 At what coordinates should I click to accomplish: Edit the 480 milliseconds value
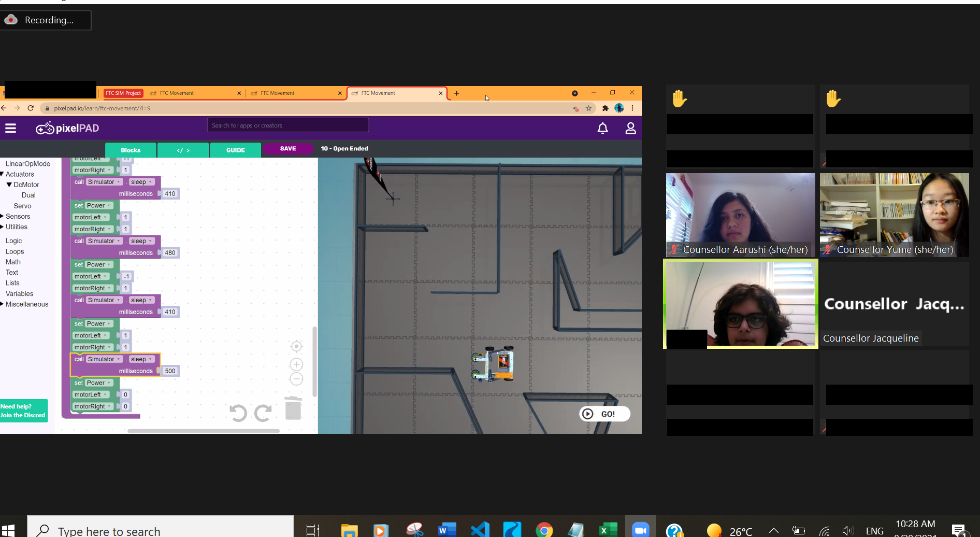tap(170, 253)
